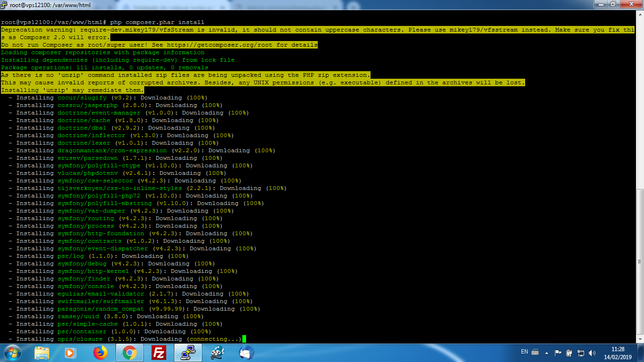Viewport: 644px width, 362px height.
Task: Click the green terminal cursor after 'connecting...'
Action: [244, 339]
